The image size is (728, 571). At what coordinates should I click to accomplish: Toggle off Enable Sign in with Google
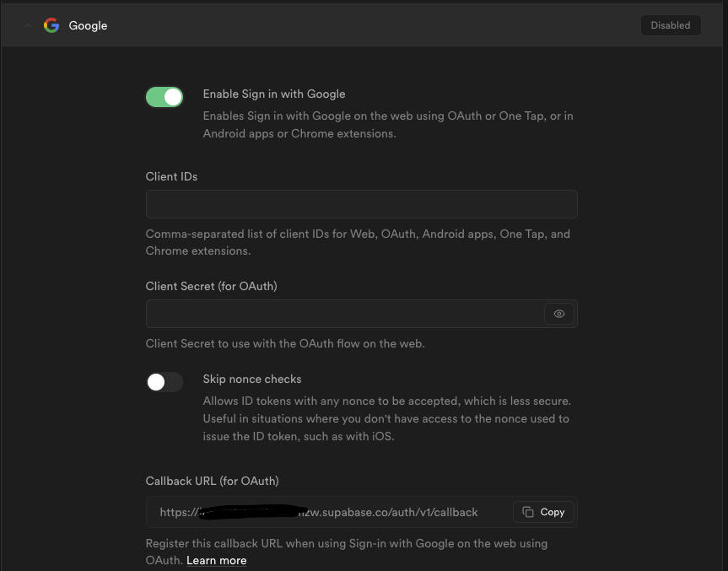click(164, 97)
